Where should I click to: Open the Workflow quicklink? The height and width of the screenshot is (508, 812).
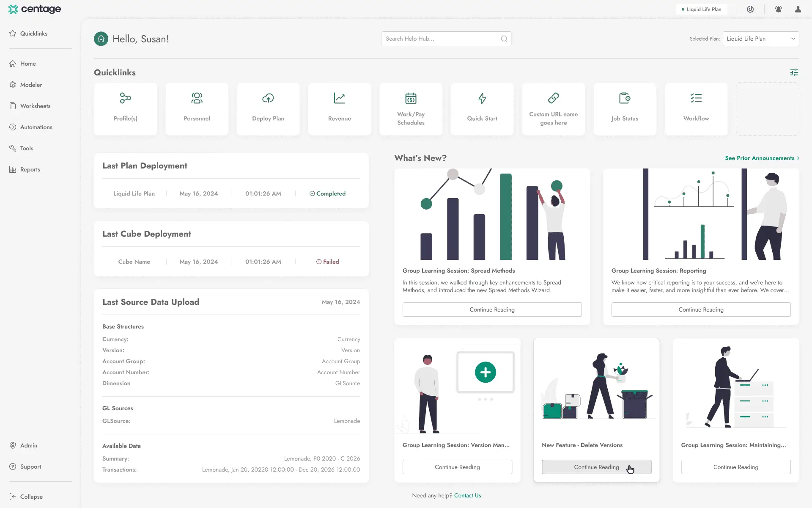696,109
